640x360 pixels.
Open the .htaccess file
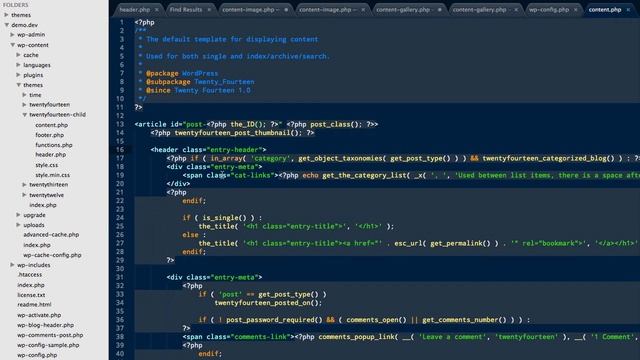29,275
